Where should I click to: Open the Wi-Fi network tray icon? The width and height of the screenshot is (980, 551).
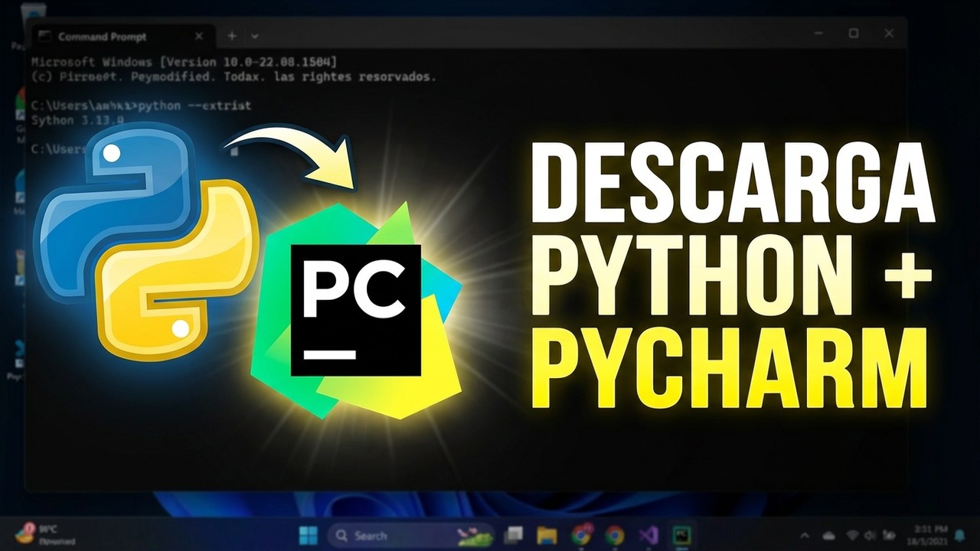853,535
